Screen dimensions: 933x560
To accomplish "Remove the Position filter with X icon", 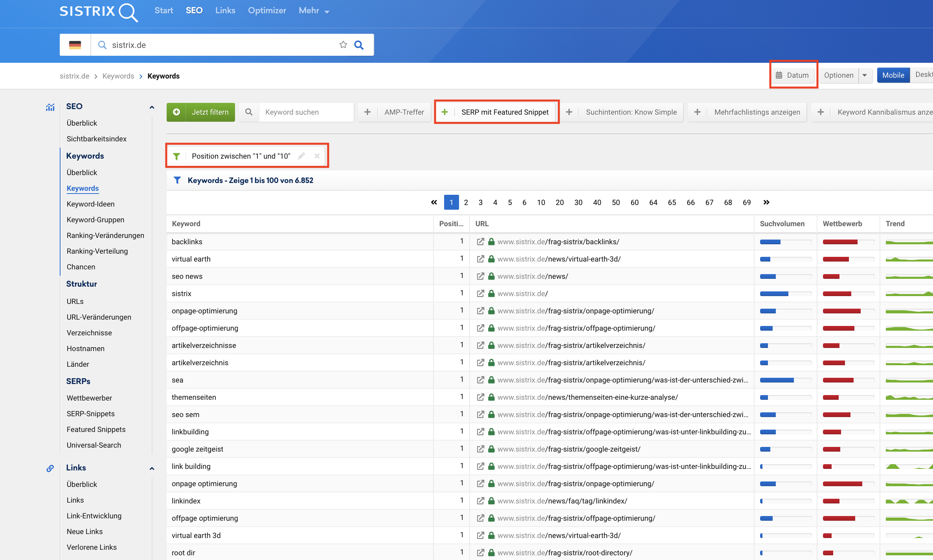I will click(x=317, y=156).
